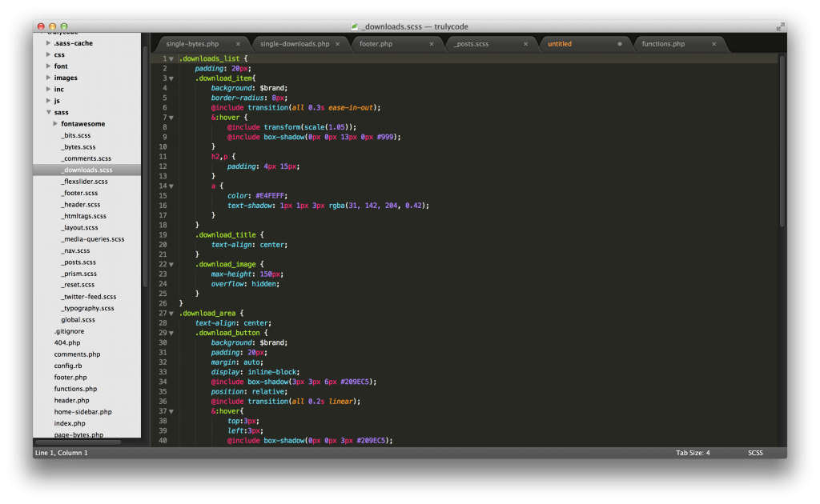Screen dimensions: 820x504
Task: Close the single-bytes.php tab
Action: [x=238, y=44]
